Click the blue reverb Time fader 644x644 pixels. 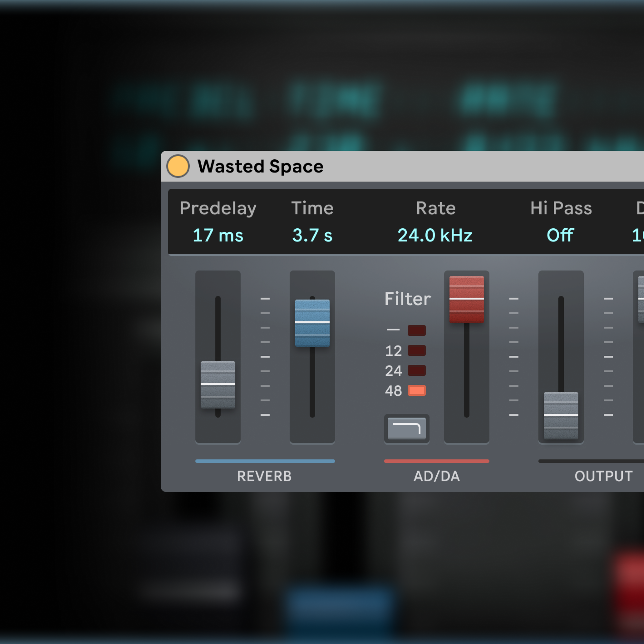312,323
